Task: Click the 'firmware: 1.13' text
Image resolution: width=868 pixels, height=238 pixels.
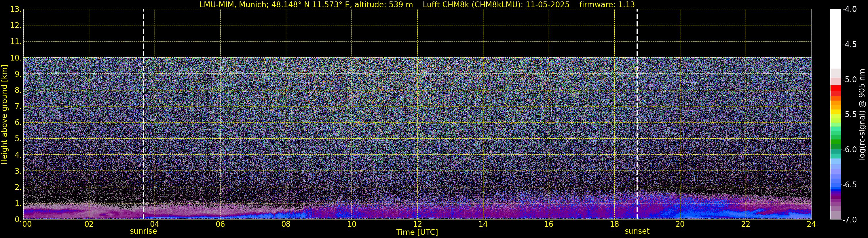Action: [x=607, y=5]
